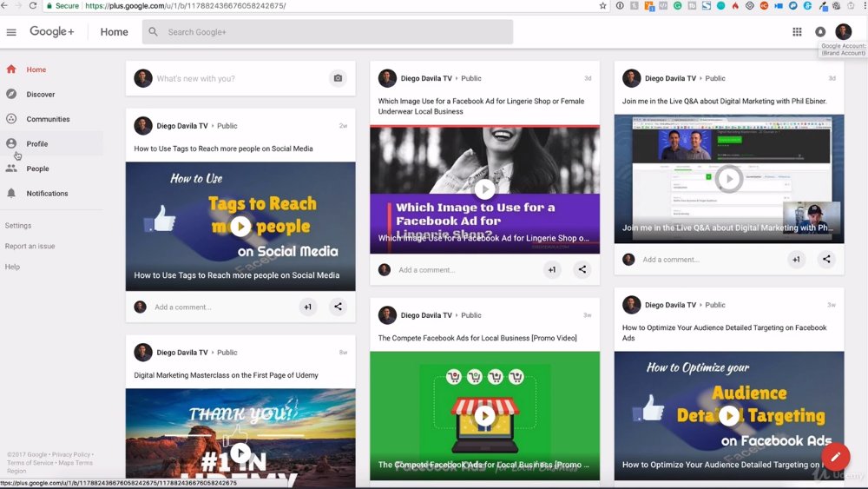
Task: Play the Tags to Reach video
Action: click(x=240, y=226)
